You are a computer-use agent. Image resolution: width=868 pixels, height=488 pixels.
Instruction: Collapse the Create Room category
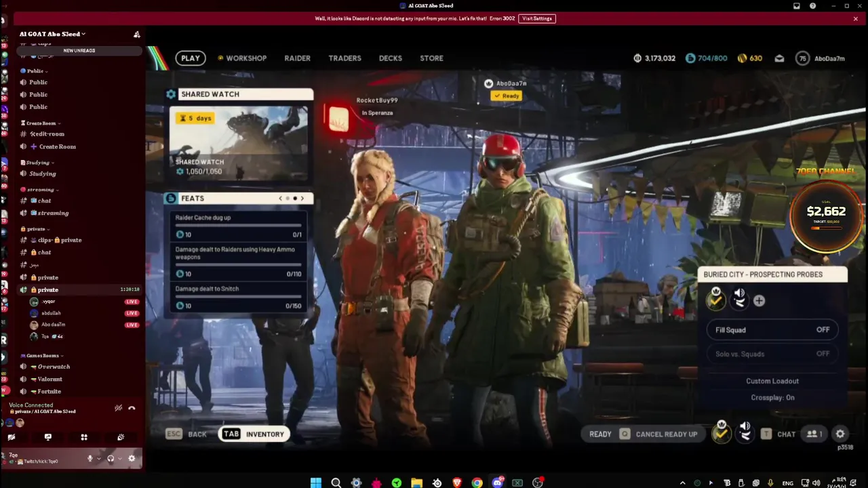41,123
